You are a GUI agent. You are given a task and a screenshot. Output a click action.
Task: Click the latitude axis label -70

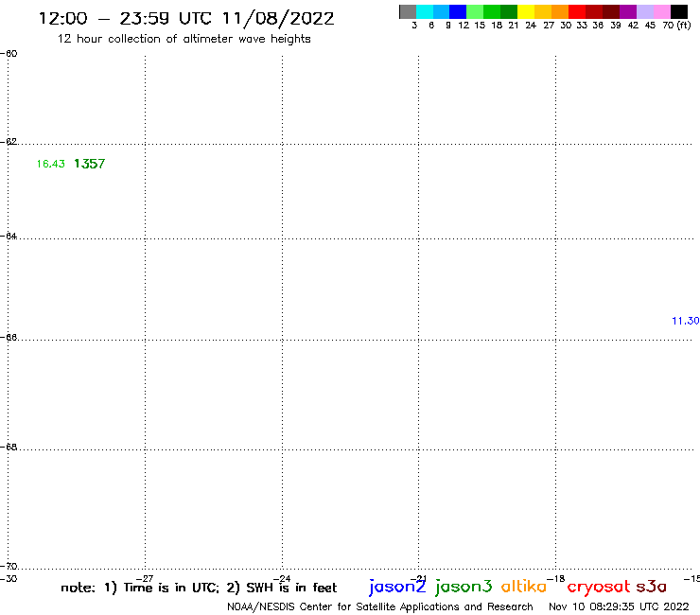pos(9,567)
